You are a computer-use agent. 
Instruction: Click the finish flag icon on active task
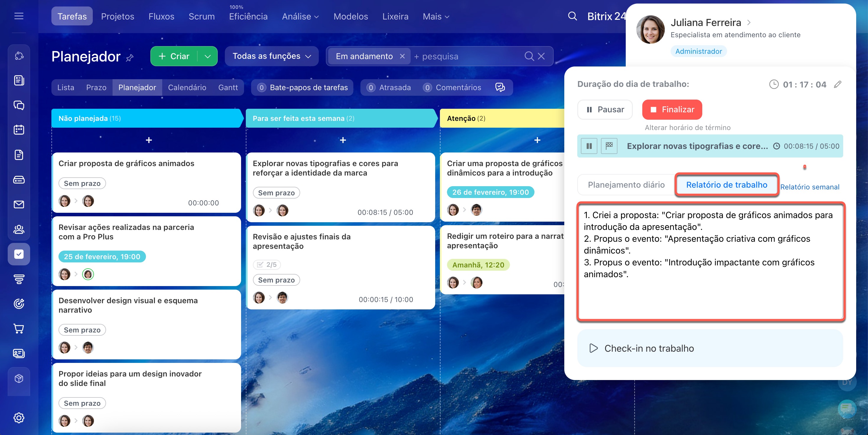609,146
